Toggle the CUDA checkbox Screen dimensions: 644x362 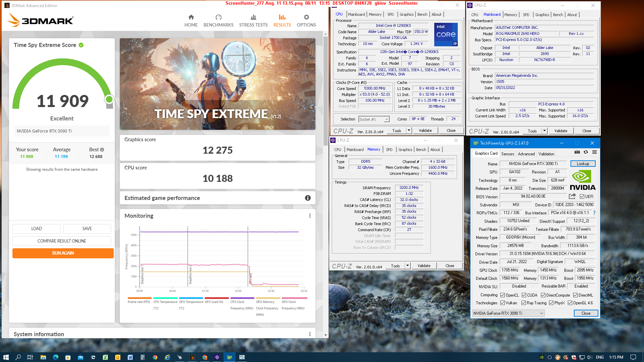click(x=524, y=295)
